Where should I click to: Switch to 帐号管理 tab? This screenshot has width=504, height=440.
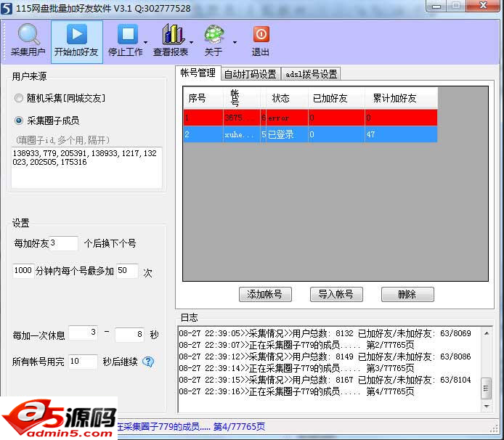click(198, 73)
